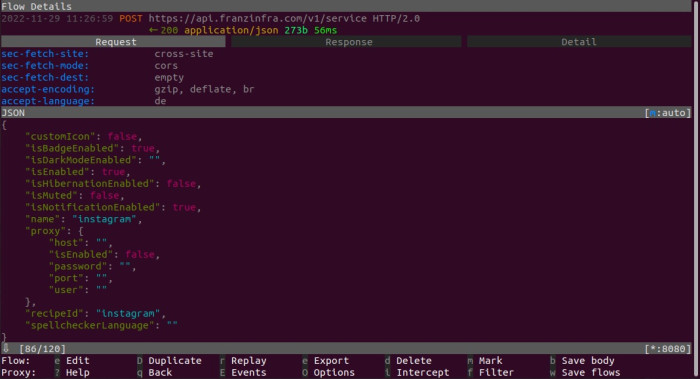This screenshot has height=379, width=700.
Task: Click the request URL api.franzinfra.com
Action: tap(258, 19)
